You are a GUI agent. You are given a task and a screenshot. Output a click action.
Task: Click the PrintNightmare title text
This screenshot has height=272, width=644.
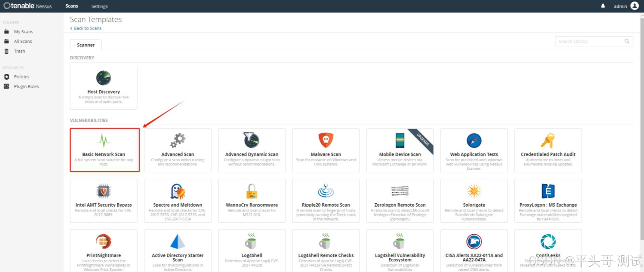pyautogui.click(x=104, y=255)
